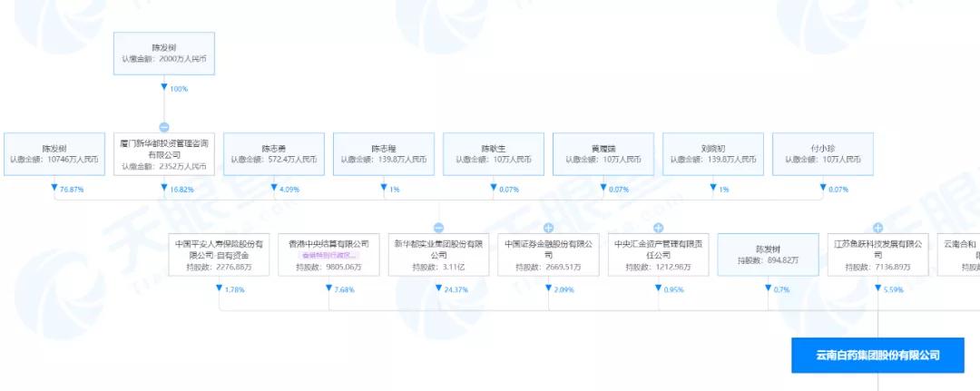Select the 付小珍 shareholder node
Image resolution: width=980 pixels, height=391 pixels.
point(822,153)
